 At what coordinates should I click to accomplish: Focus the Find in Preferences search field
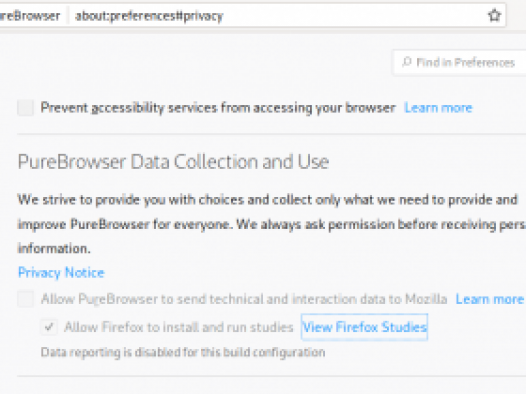459,62
